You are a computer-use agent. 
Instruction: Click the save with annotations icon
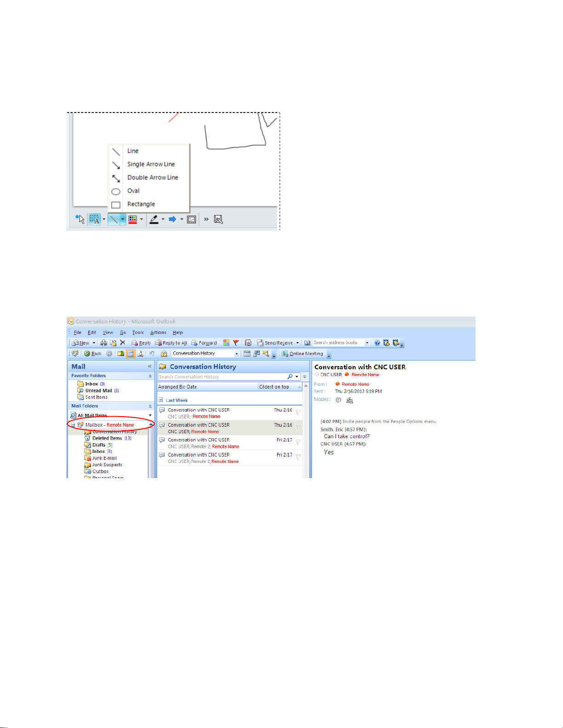[x=218, y=219]
